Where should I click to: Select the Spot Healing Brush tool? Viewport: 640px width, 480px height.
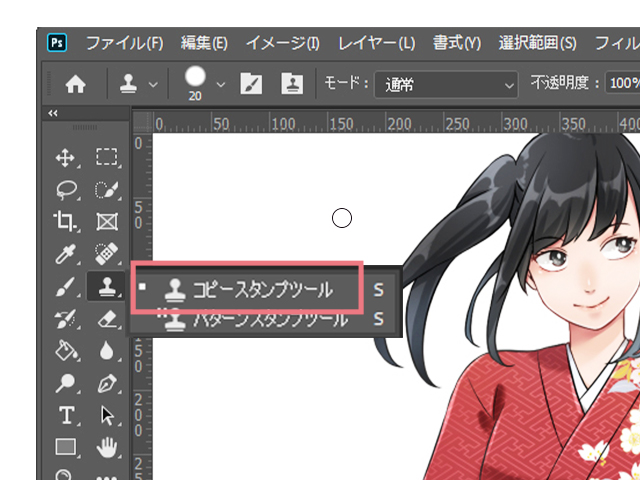click(107, 254)
